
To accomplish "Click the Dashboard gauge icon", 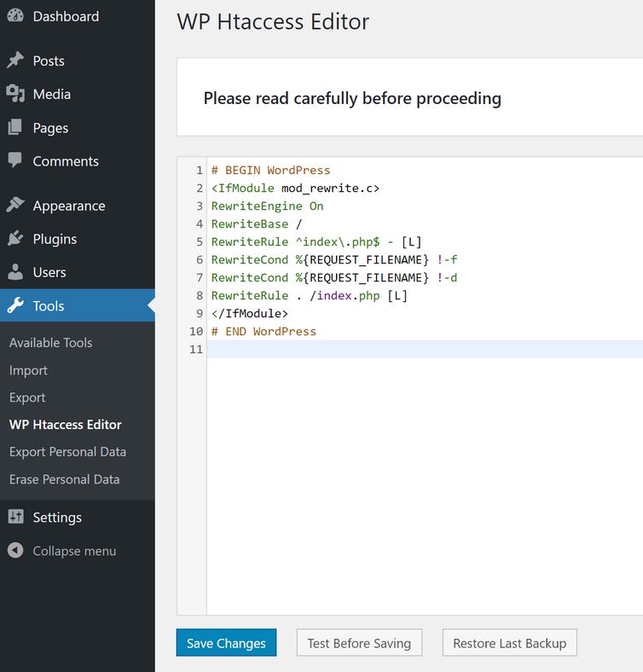I will pyautogui.click(x=15, y=15).
